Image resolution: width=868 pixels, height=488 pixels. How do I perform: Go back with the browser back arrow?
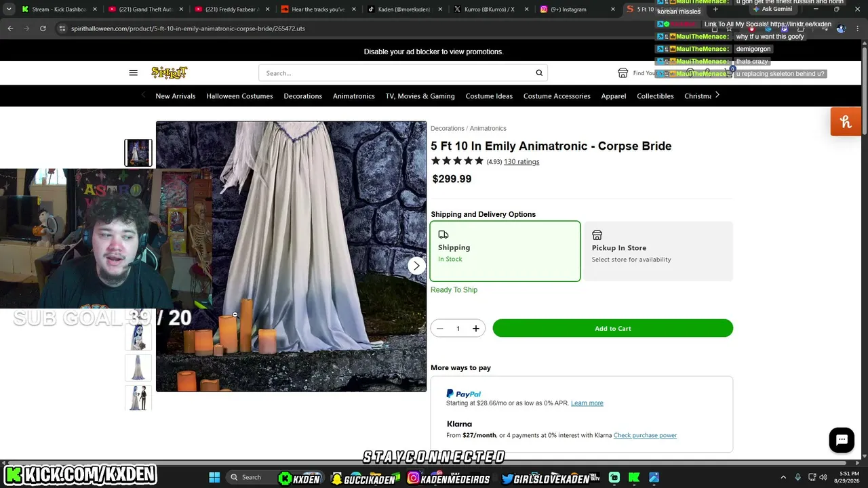(10, 28)
